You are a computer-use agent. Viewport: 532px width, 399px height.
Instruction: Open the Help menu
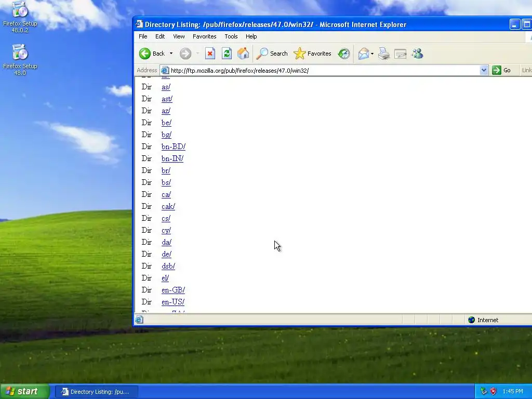click(x=251, y=36)
